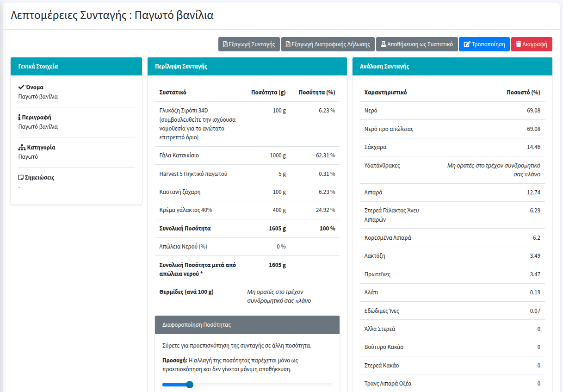Click the Ποσότητα (g) column header
This screenshot has height=392, width=563.
(x=268, y=93)
